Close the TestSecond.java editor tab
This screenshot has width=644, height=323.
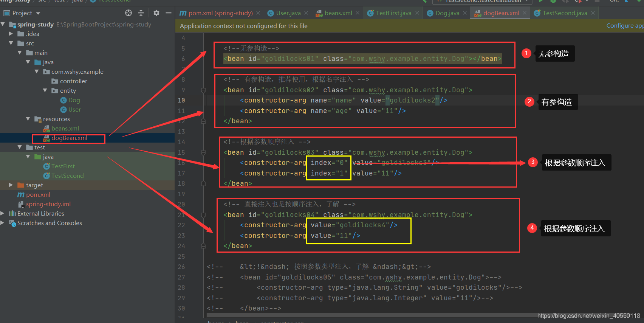[x=593, y=13]
